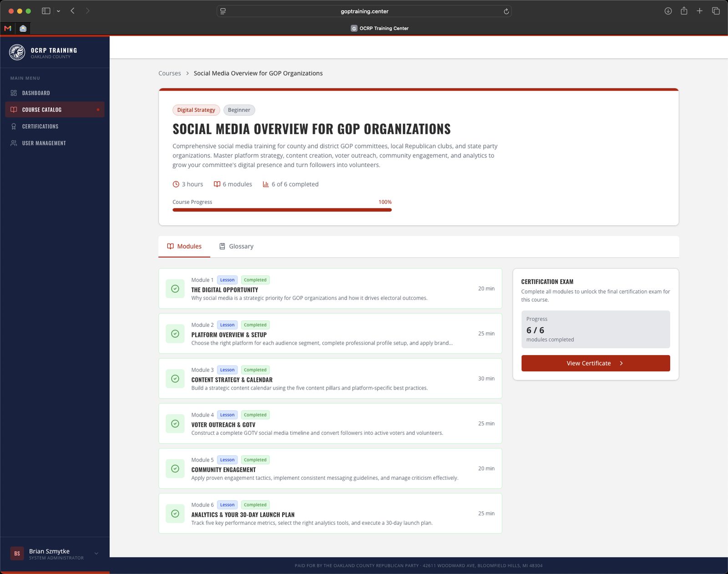Click the second pinned tab icon
Screen dimensions: 728x574
click(23, 28)
